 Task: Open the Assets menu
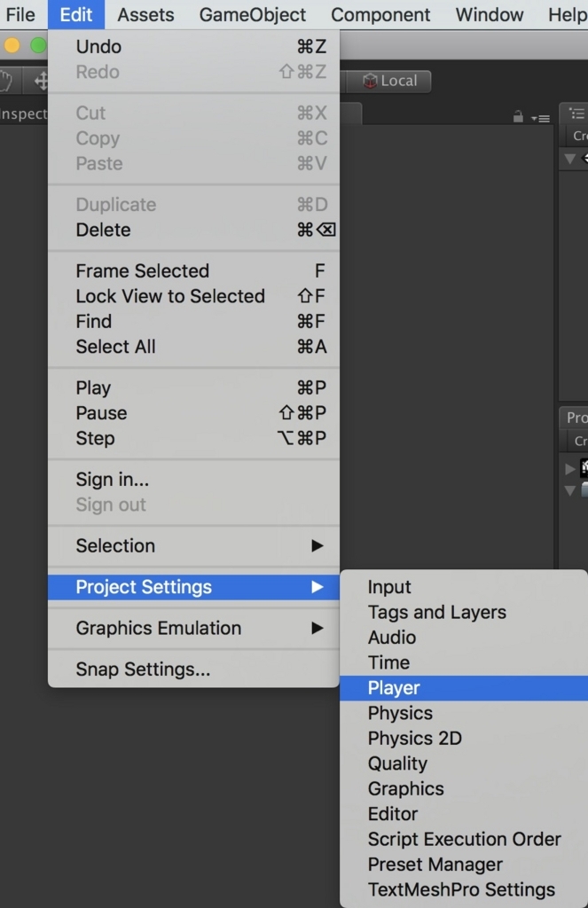click(145, 14)
